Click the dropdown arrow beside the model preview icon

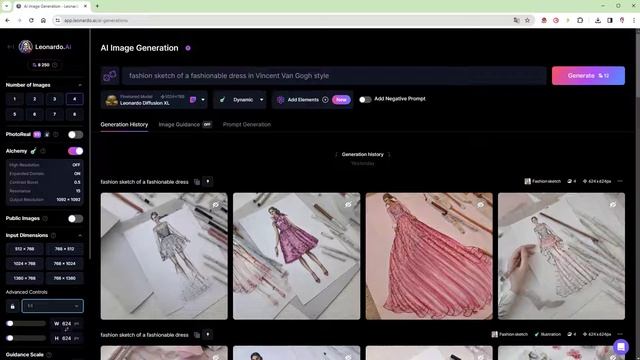pyautogui.click(x=203, y=100)
